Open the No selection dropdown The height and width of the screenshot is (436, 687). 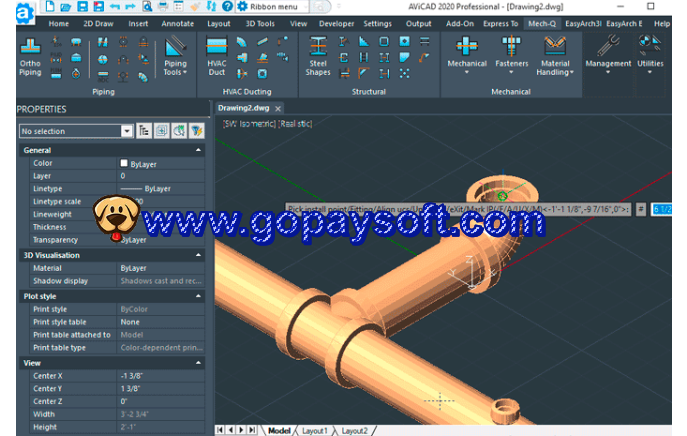127,131
